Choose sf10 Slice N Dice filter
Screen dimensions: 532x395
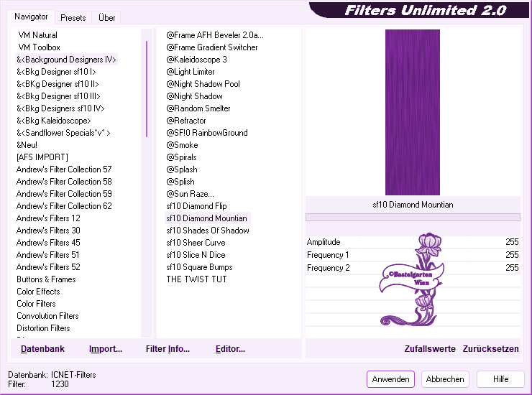196,255
